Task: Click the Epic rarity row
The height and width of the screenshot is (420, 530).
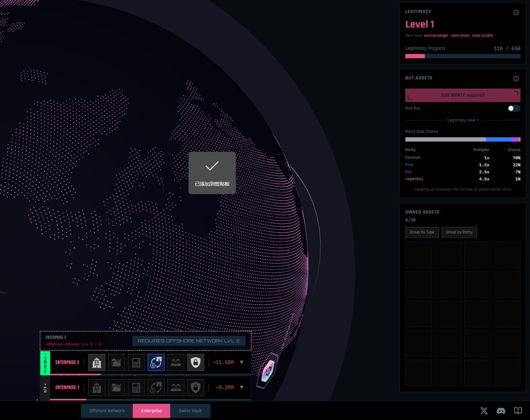Action: (x=463, y=172)
